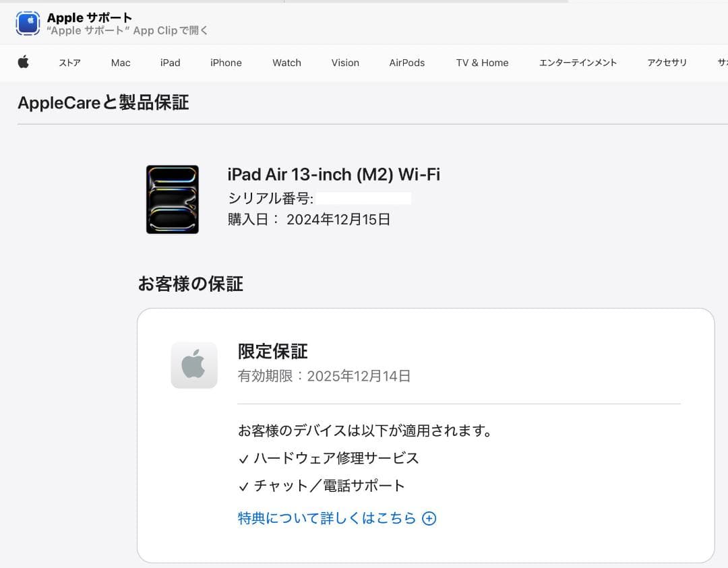
Task: Open the Apple サポート app icon
Action: coord(28,23)
